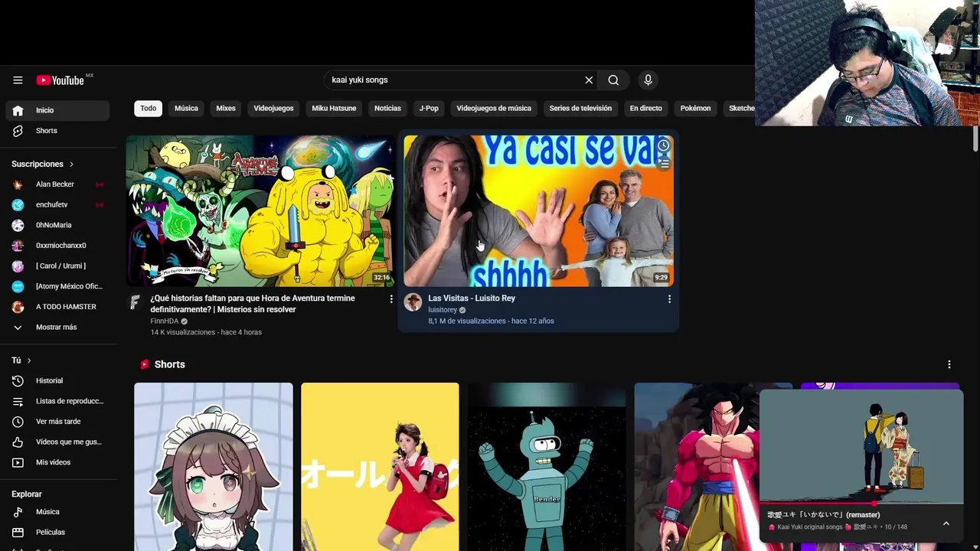Click the YouTube logo
The image size is (980, 551).
click(x=60, y=80)
